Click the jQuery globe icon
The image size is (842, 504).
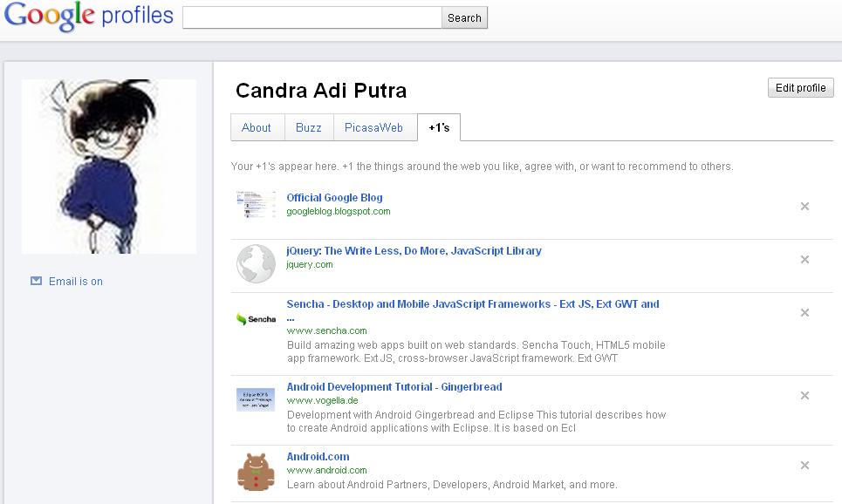[x=256, y=262]
